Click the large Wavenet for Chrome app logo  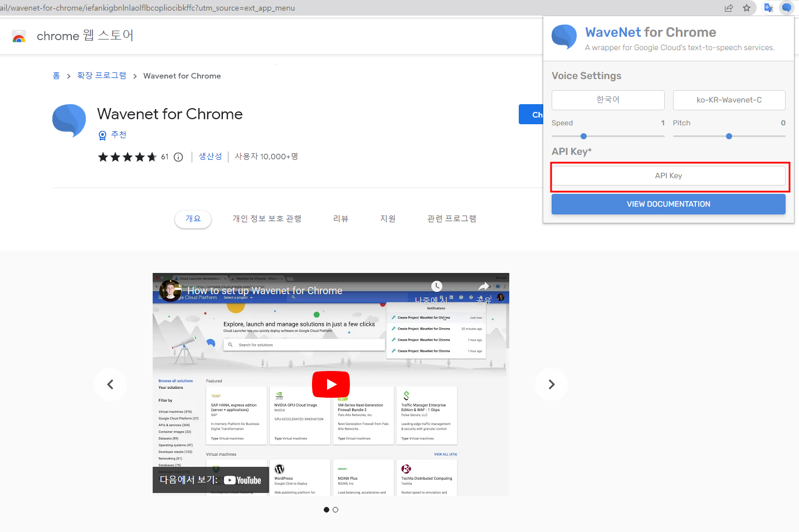click(69, 120)
